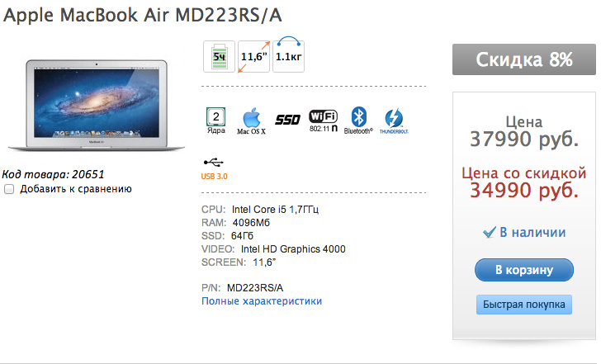Click the 11.6-inch screen diagonal icon
This screenshot has height=364, width=601.
(x=253, y=56)
